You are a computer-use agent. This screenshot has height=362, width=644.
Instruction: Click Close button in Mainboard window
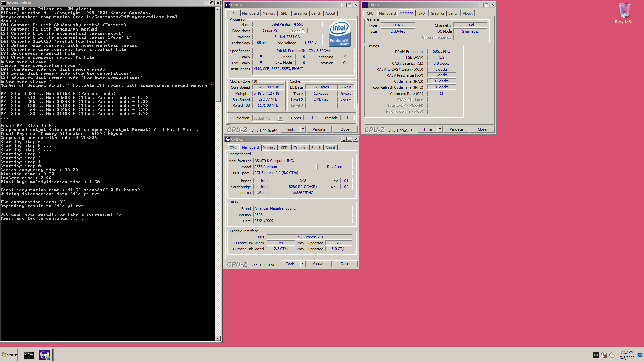coord(345,264)
